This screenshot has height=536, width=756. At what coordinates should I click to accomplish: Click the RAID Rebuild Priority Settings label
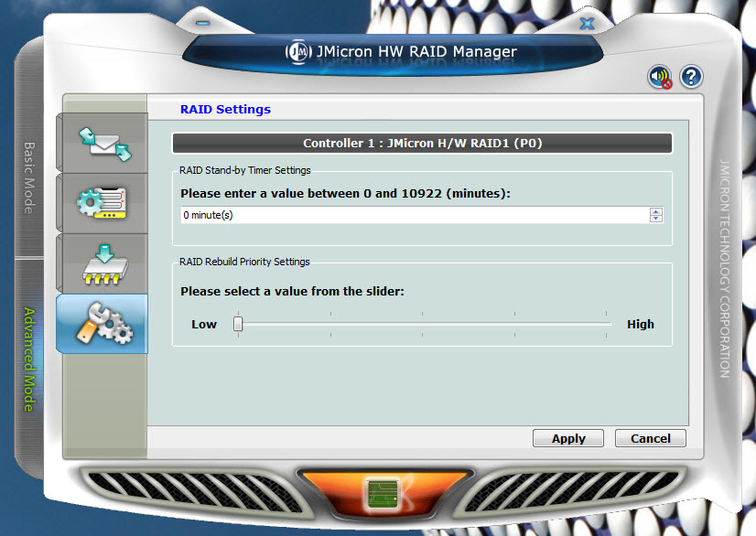click(244, 262)
